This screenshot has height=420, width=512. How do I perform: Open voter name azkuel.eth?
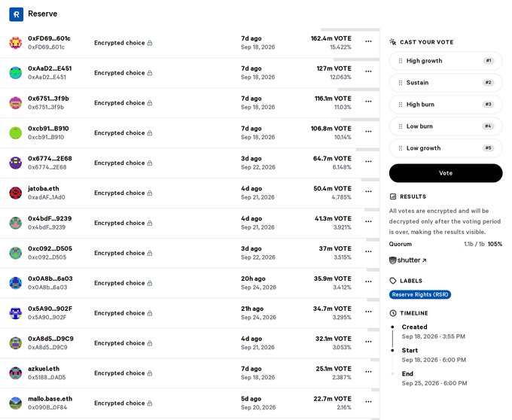(44, 368)
